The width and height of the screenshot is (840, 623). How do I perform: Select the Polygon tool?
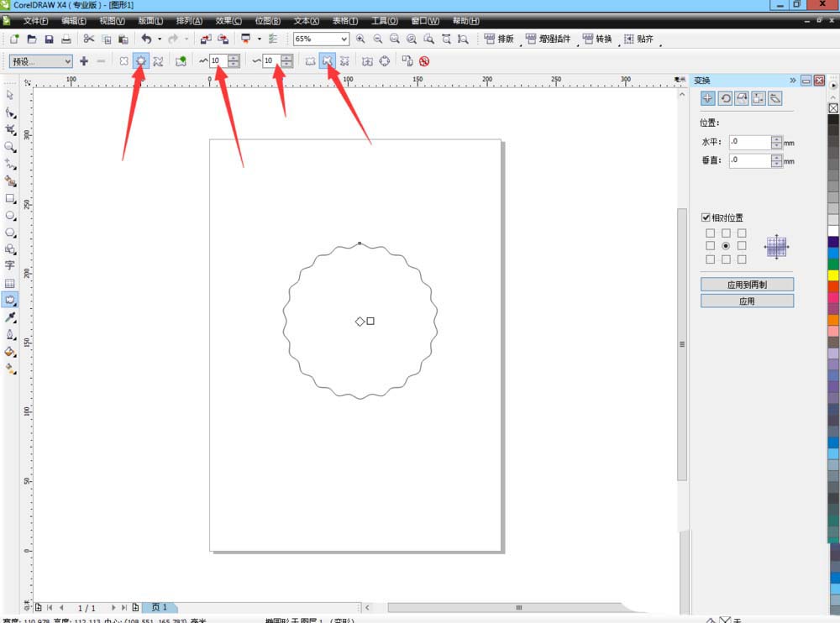point(10,233)
